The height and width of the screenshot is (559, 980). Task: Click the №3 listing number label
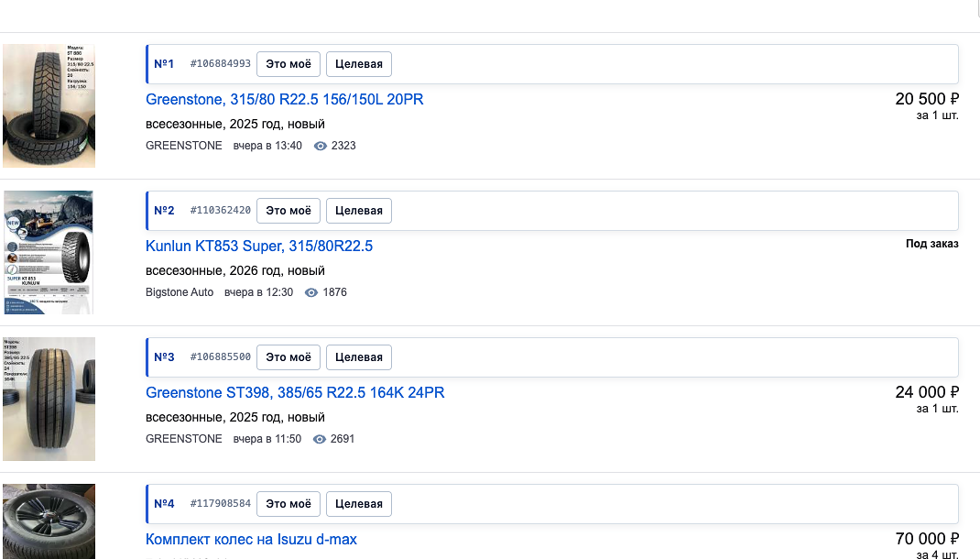pyautogui.click(x=164, y=357)
